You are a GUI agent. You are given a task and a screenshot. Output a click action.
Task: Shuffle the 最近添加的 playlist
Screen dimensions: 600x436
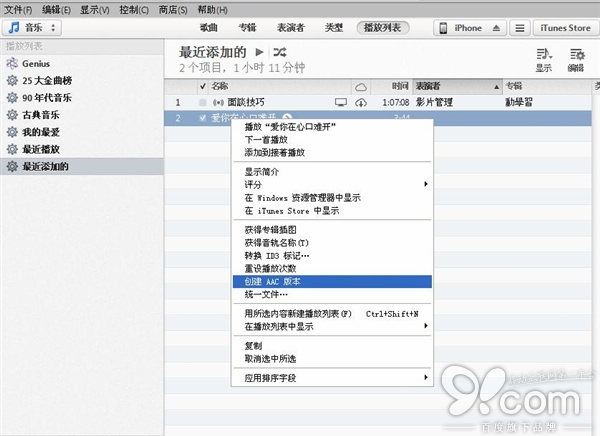(280, 52)
